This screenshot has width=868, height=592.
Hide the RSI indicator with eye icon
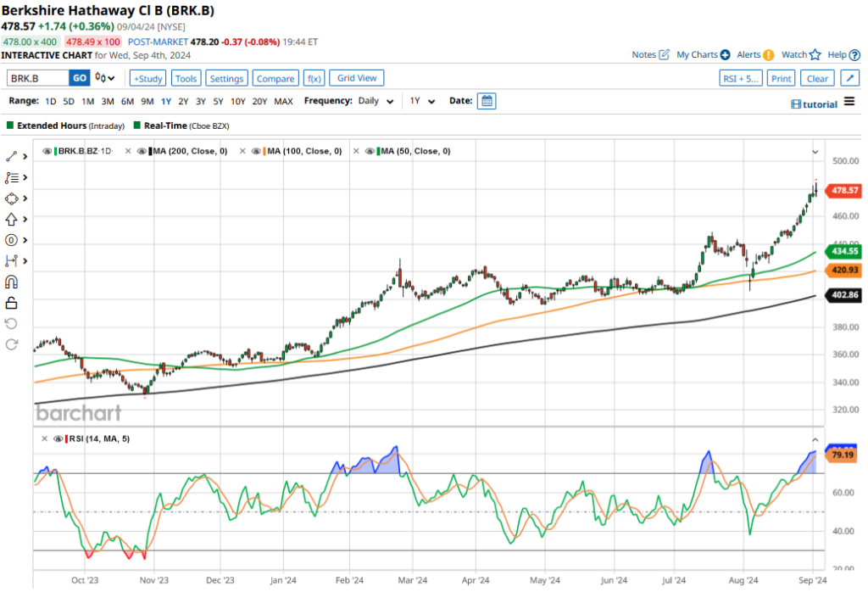point(58,438)
